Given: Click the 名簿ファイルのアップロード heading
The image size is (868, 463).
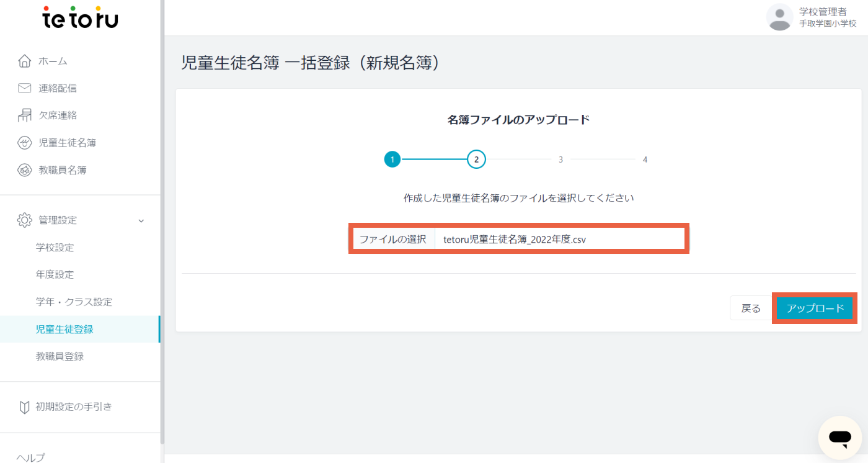Looking at the screenshot, I should pos(518,120).
